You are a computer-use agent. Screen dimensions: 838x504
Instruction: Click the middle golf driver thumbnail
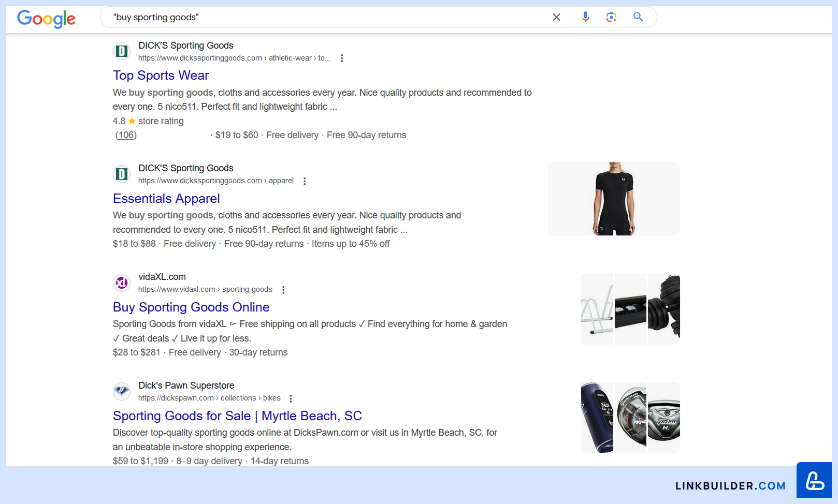pos(631,418)
